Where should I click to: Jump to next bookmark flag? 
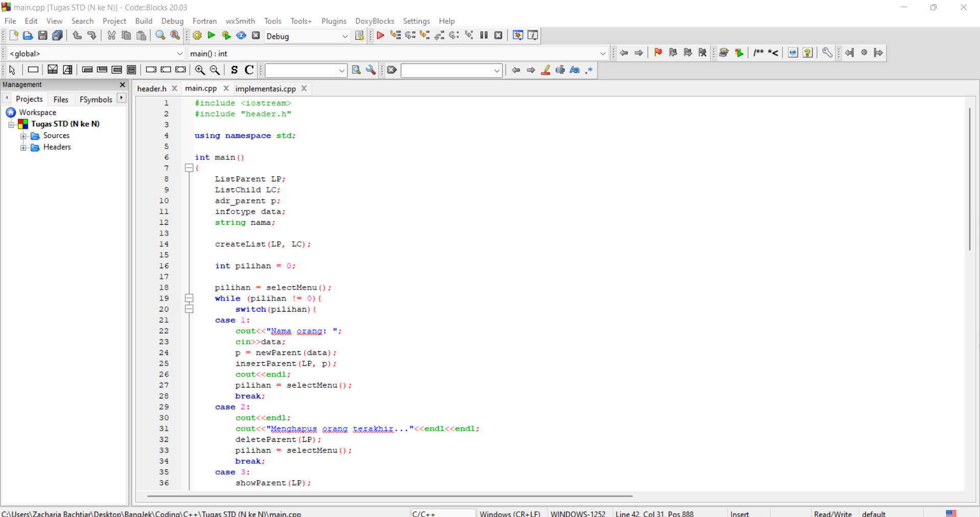tap(688, 53)
